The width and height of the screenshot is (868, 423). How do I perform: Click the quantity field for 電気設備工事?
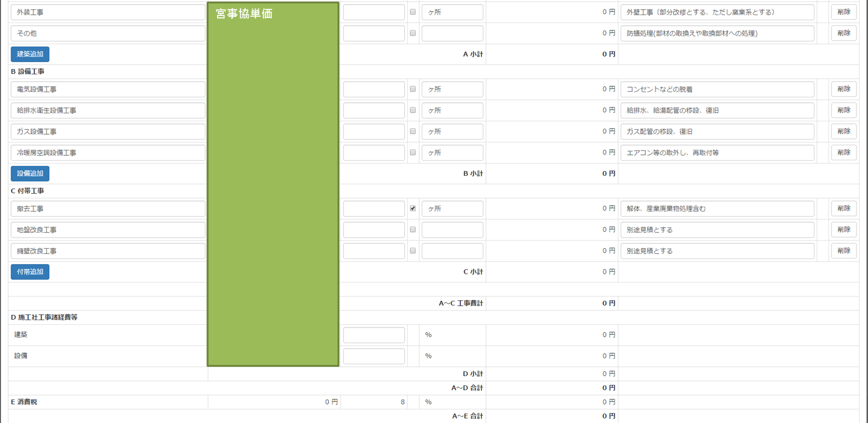[x=374, y=89]
